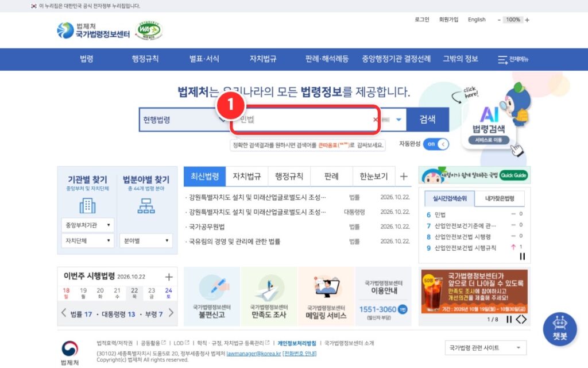The image size is (588, 368).
Task: Open the 그밖의 정보 menu
Action: 461,59
